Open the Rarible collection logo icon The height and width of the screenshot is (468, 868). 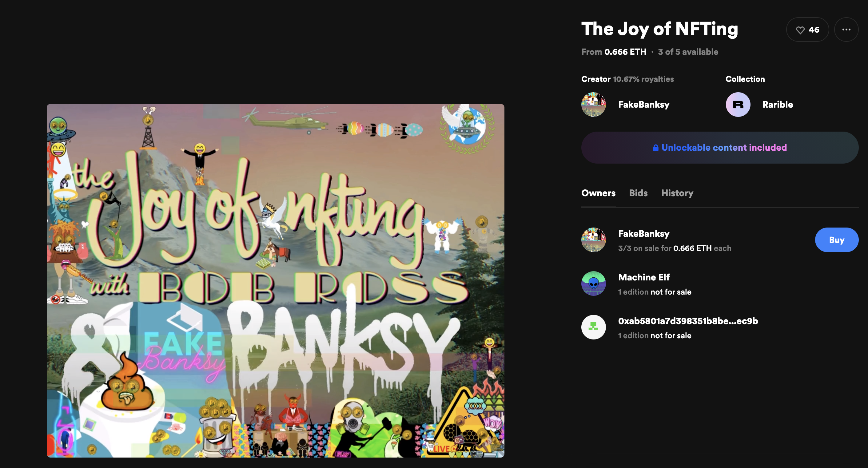[738, 105]
